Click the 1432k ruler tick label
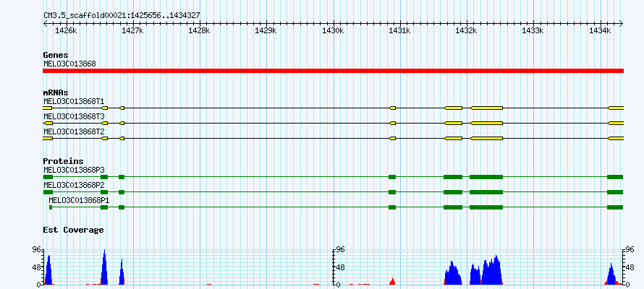644x289 pixels. point(467,31)
